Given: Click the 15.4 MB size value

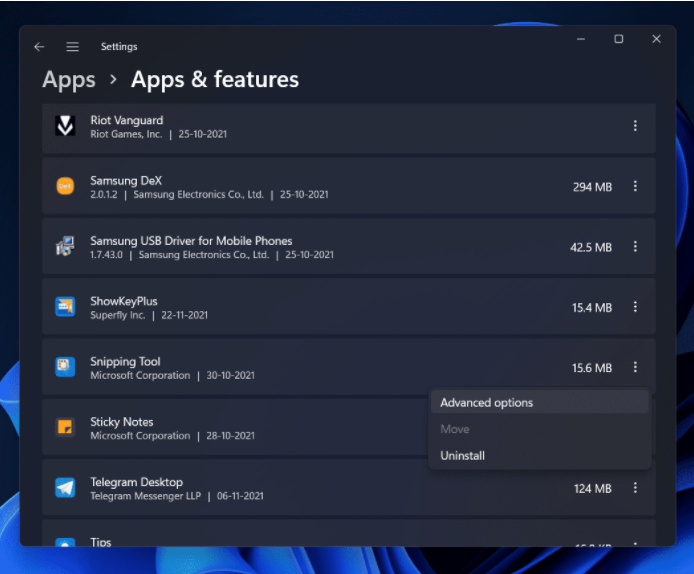Looking at the screenshot, I should pos(592,308).
